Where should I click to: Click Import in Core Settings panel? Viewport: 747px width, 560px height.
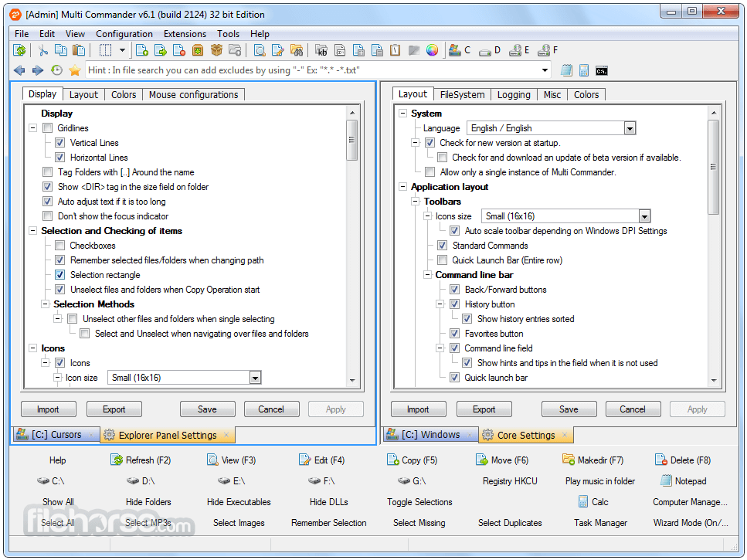pyautogui.click(x=418, y=409)
